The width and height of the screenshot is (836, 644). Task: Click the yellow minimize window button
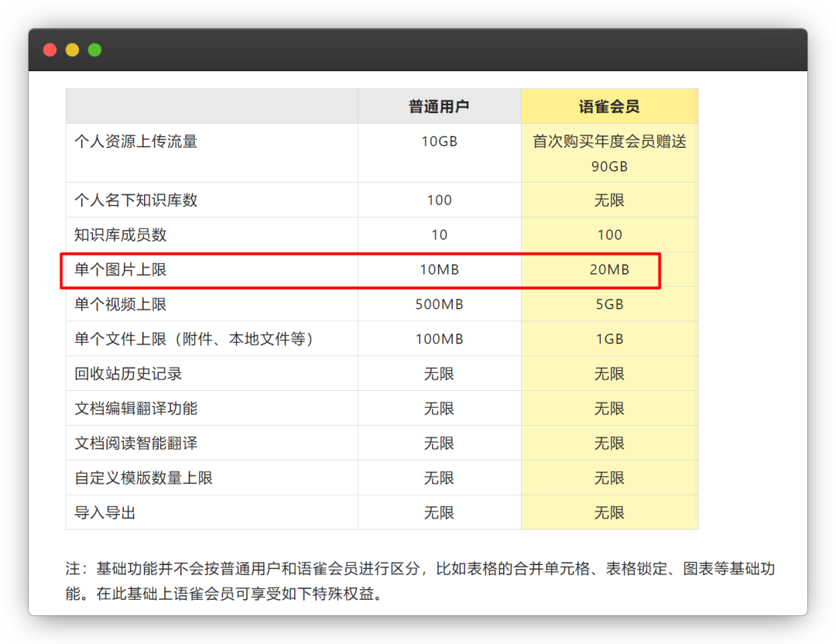pyautogui.click(x=73, y=50)
